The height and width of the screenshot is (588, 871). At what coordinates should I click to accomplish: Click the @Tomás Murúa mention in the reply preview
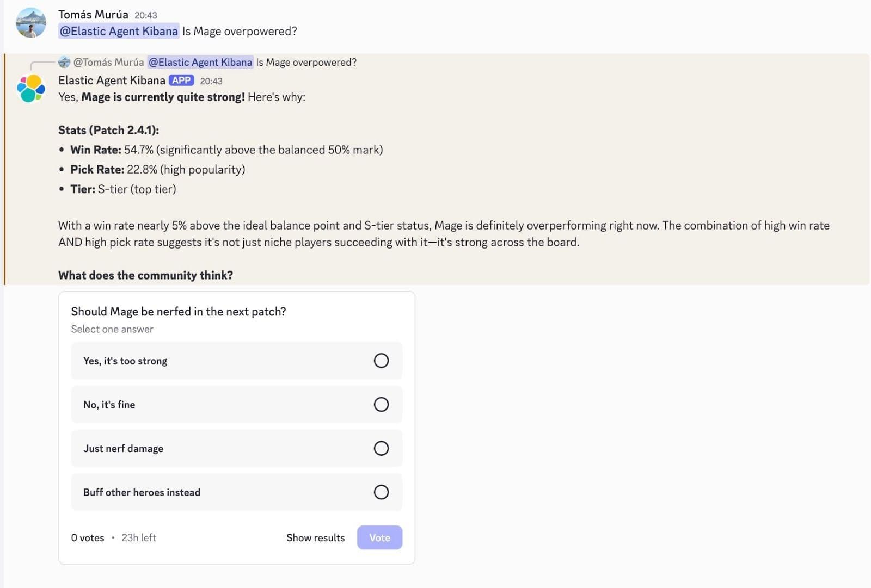click(108, 62)
